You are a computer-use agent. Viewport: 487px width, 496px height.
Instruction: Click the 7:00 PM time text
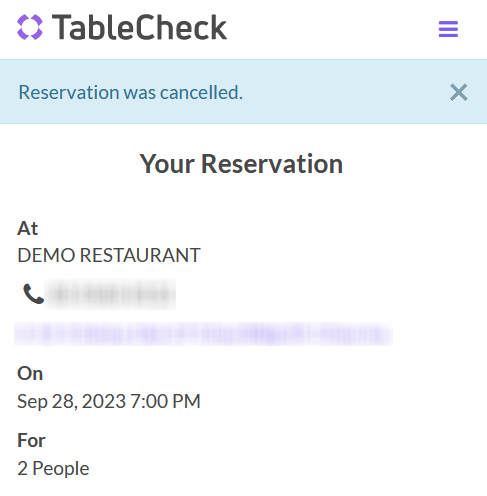(165, 401)
